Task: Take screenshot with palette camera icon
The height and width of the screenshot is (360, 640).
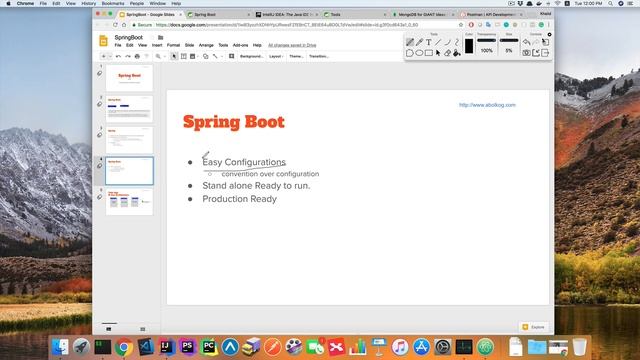Action: 527,53
